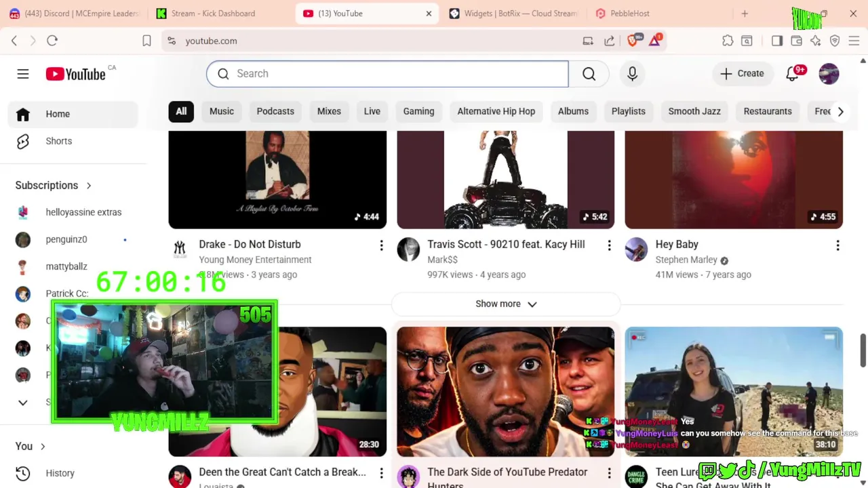Open Hey Baby video thumbnail
Screen dimensions: 868x488
click(x=734, y=180)
